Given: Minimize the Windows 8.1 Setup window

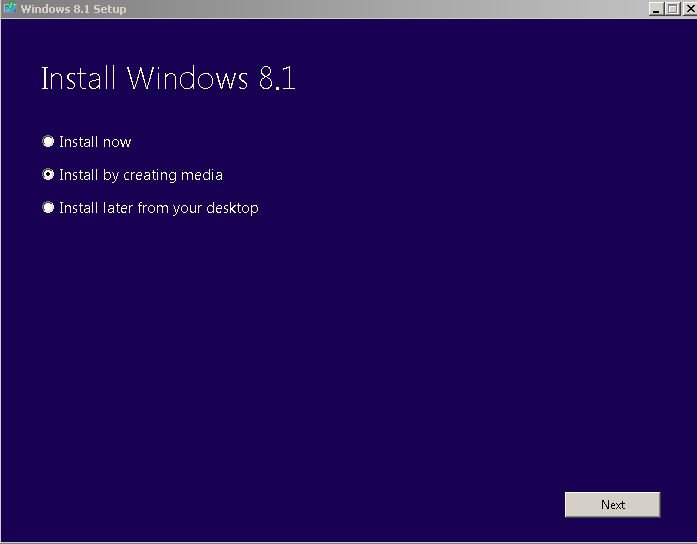Looking at the screenshot, I should (x=656, y=9).
